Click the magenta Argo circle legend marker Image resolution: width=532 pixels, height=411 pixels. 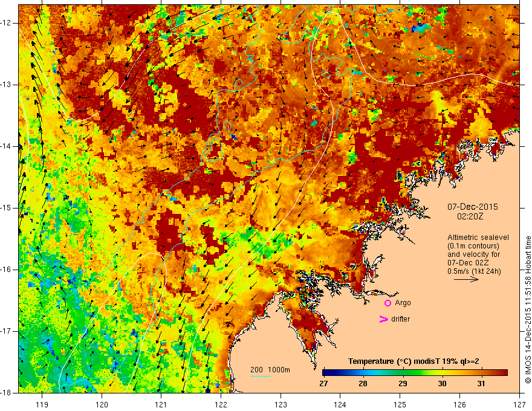point(388,303)
